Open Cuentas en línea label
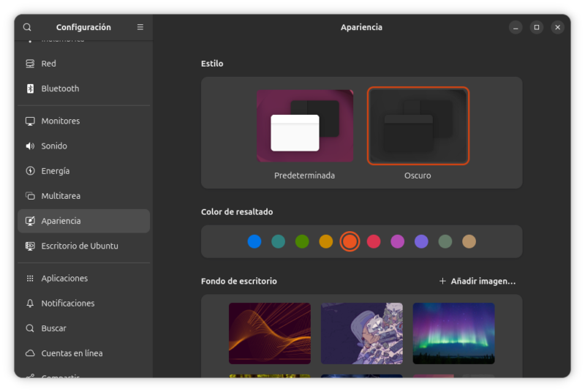Screen dimensions: 585x392 (x=72, y=353)
